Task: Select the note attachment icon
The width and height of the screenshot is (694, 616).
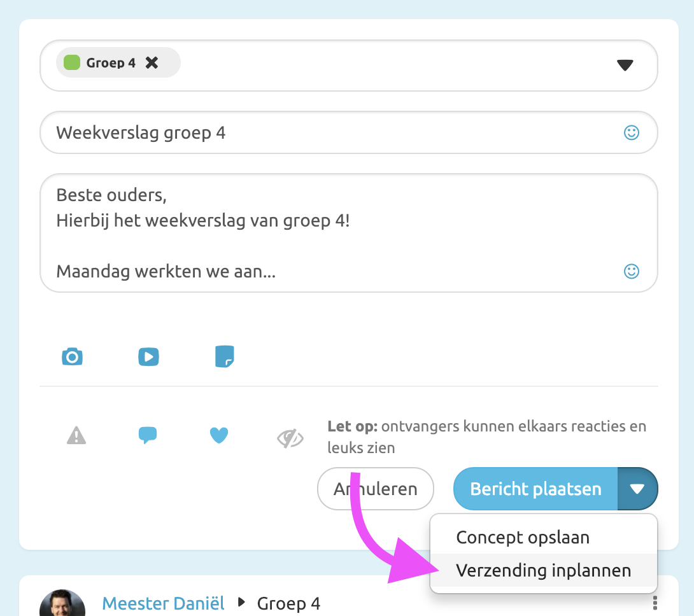Action: click(x=224, y=356)
